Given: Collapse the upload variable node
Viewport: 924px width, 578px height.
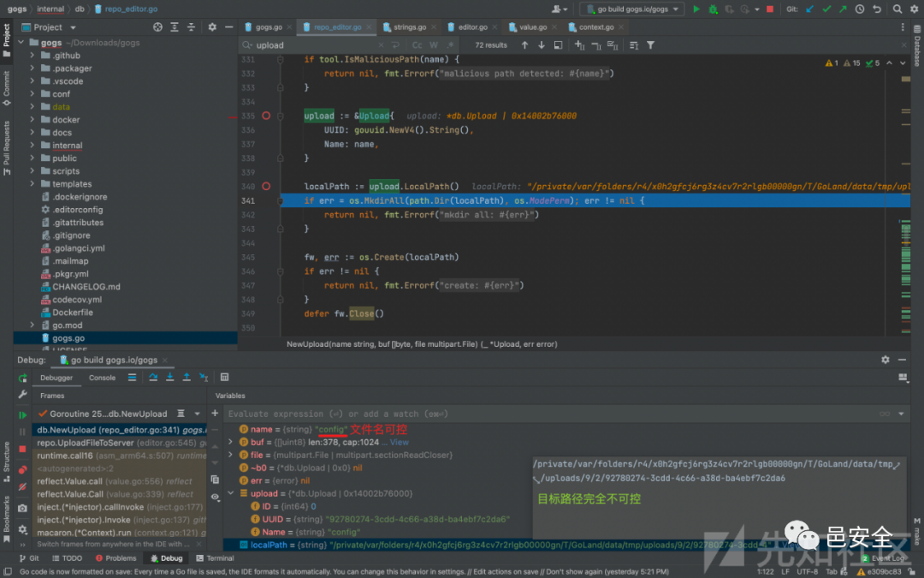Looking at the screenshot, I should click(230, 494).
